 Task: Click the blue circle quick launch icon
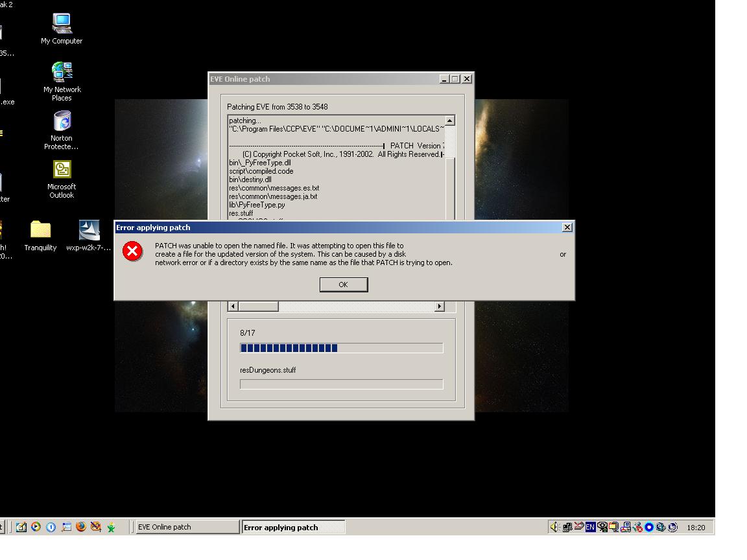pyautogui.click(x=51, y=527)
